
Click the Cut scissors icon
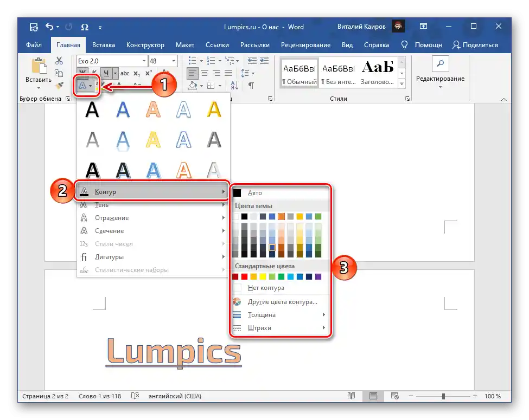tap(59, 61)
